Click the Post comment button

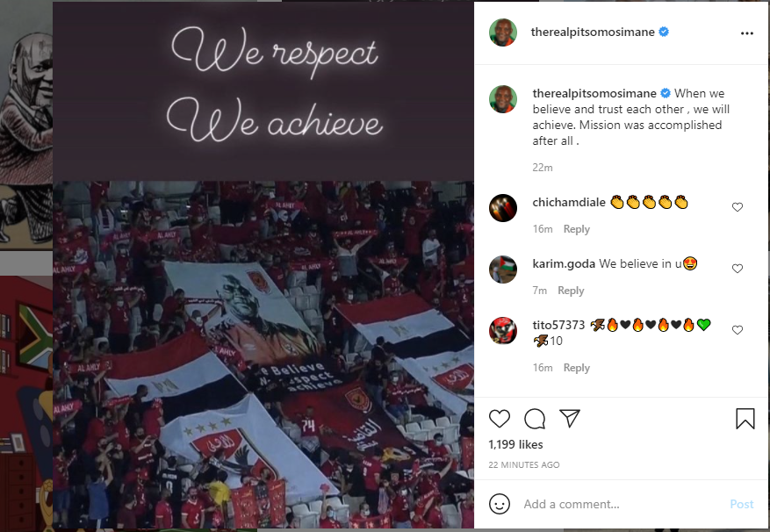(x=742, y=504)
